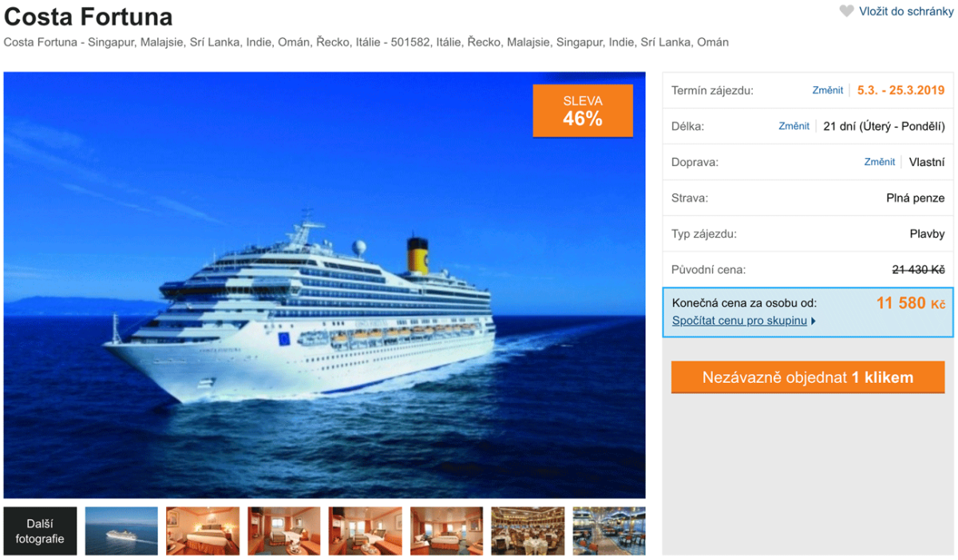Select the dining hall thumbnail
The height and width of the screenshot is (560, 958).
point(528,531)
